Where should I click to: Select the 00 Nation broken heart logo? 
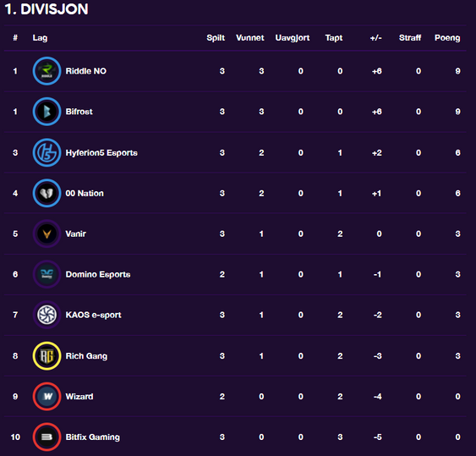47,193
